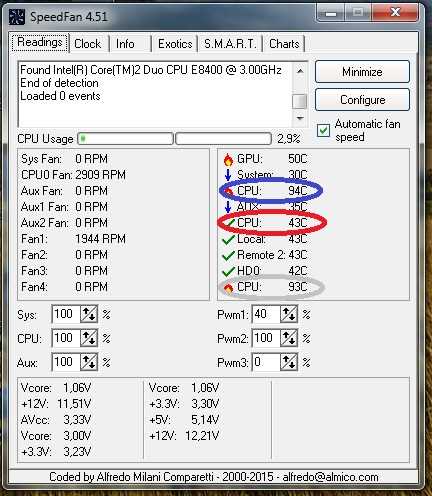Click the "Aux2 Fan: 0 RPM" reading
This screenshot has height=496, width=432.
coord(64,223)
